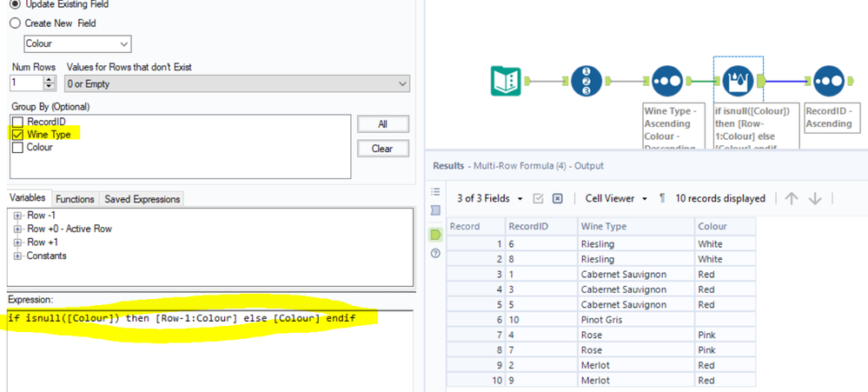
Task: Expand the Row +1 variables node
Action: tap(17, 242)
